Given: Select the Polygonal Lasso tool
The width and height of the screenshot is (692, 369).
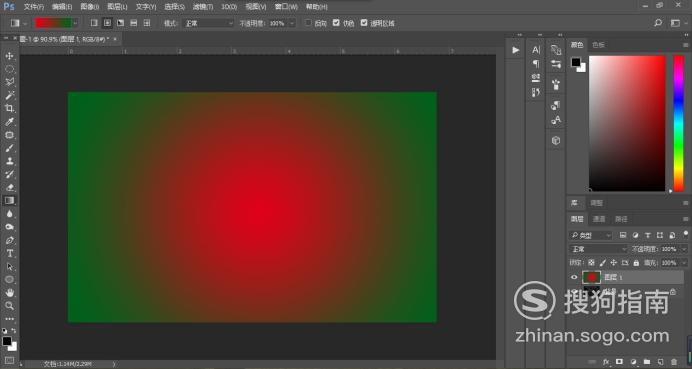Looking at the screenshot, I should [9, 82].
